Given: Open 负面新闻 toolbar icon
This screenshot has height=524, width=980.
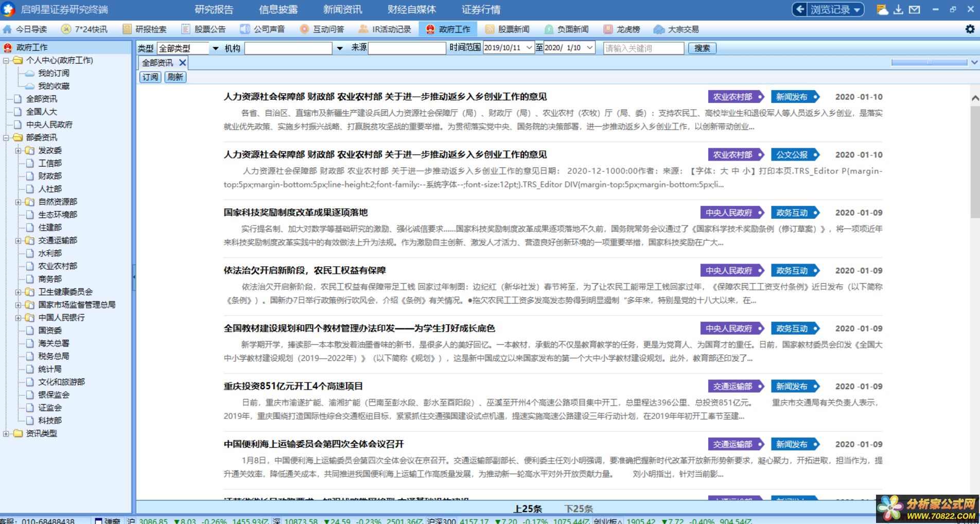Looking at the screenshot, I should coord(549,29).
